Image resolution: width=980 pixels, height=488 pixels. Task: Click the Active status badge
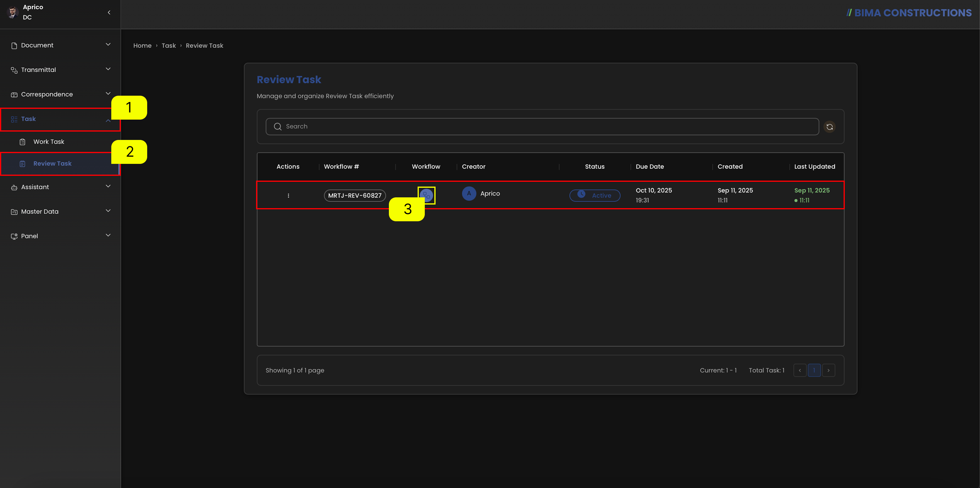pos(595,196)
